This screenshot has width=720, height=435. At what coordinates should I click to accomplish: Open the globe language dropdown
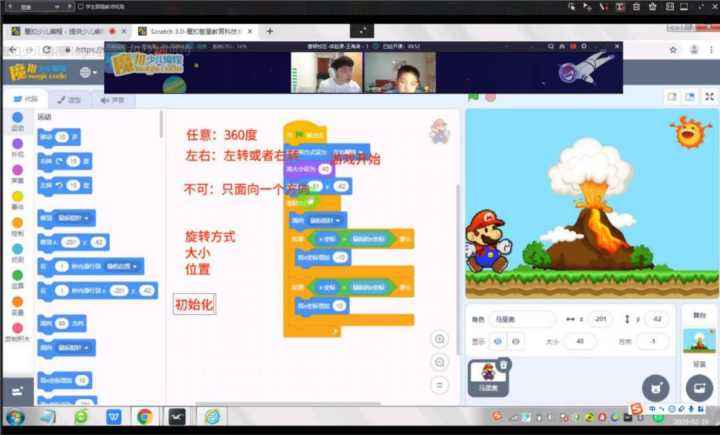(89, 72)
